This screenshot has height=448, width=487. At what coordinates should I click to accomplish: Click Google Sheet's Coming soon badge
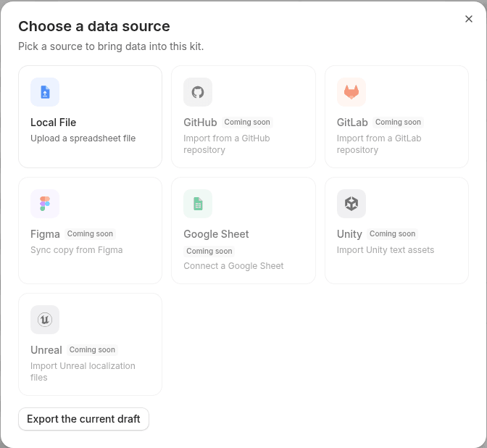(x=209, y=251)
